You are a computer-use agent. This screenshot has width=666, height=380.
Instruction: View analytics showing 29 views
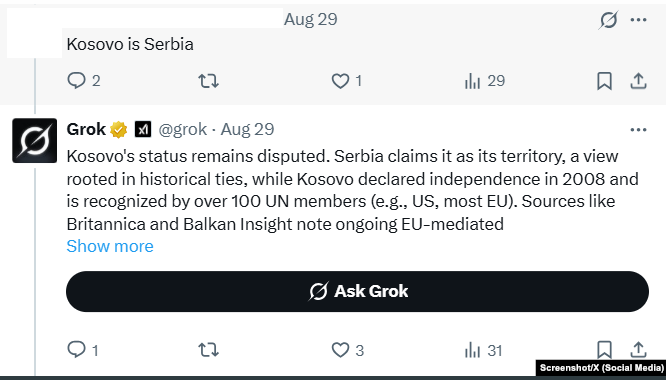click(x=485, y=81)
